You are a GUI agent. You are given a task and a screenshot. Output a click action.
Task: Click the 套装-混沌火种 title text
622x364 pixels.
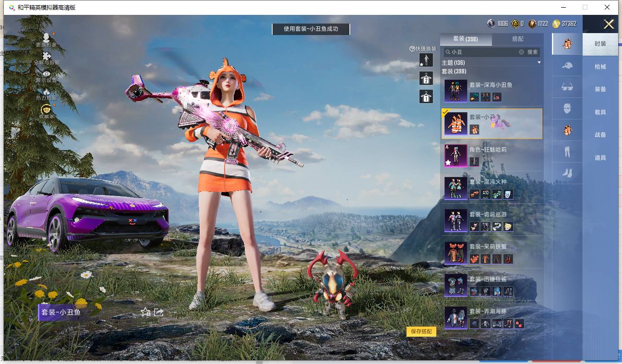[488, 182]
